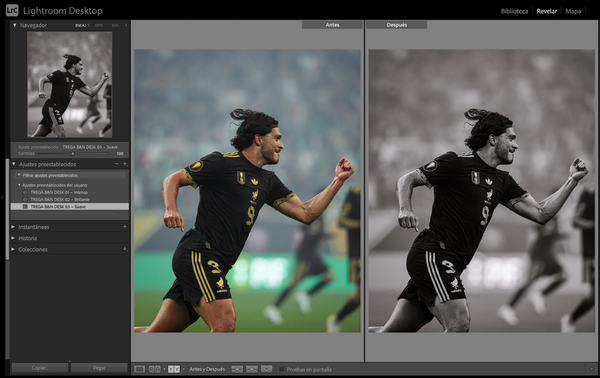Click the minus icon in Ajustes preestablecidos header
This screenshot has height=378, width=600.
[116, 164]
